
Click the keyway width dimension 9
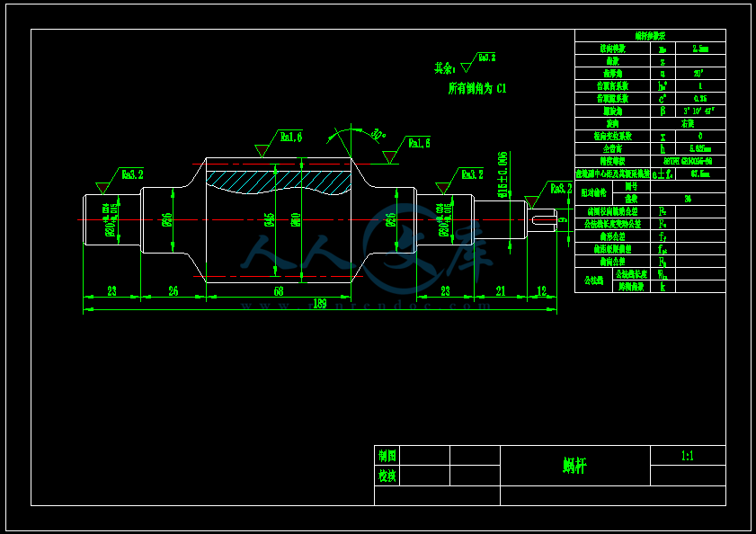pos(563,220)
